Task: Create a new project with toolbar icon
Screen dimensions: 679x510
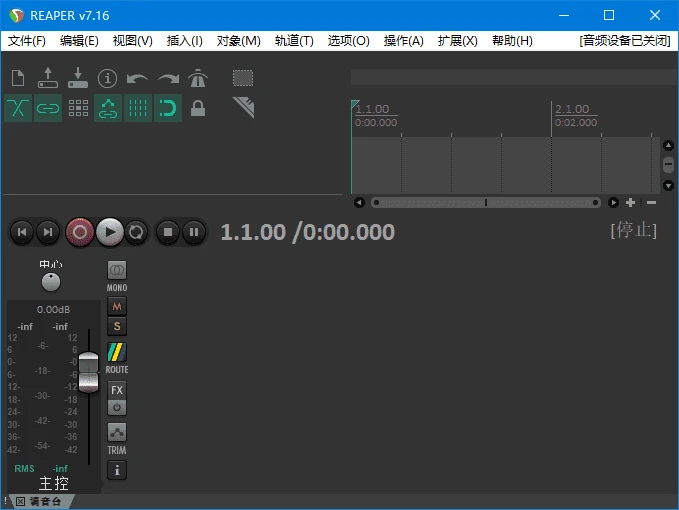Action: pos(18,78)
